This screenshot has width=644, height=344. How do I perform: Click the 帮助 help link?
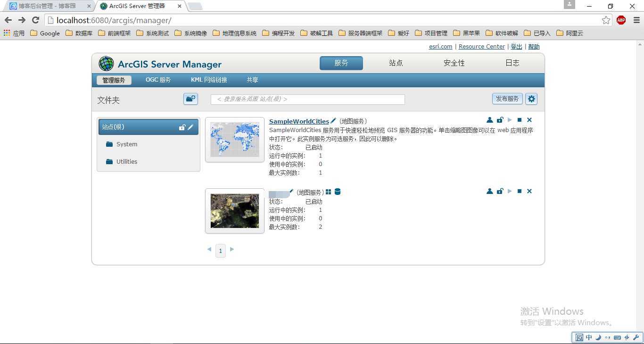pos(534,47)
